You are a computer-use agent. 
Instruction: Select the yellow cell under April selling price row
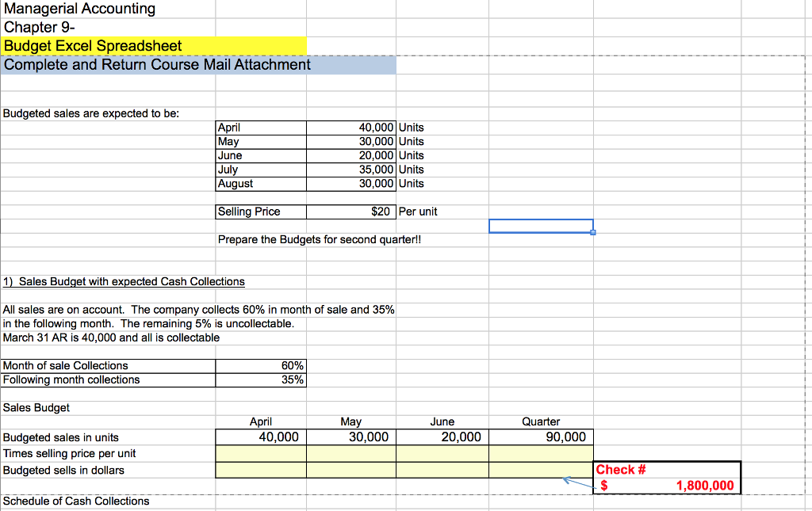pyautogui.click(x=260, y=453)
